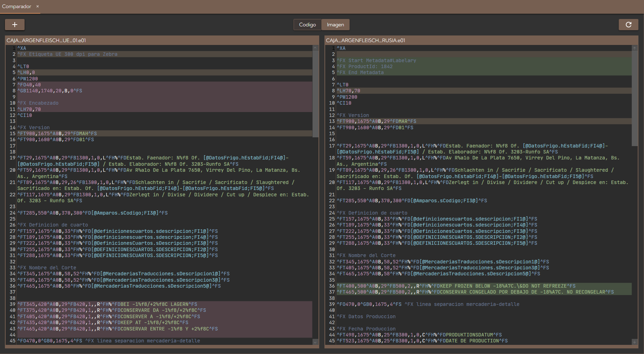Click the CAJA_ARGENFLEISCH_RUSIA.e01 file header

pyautogui.click(x=366, y=40)
